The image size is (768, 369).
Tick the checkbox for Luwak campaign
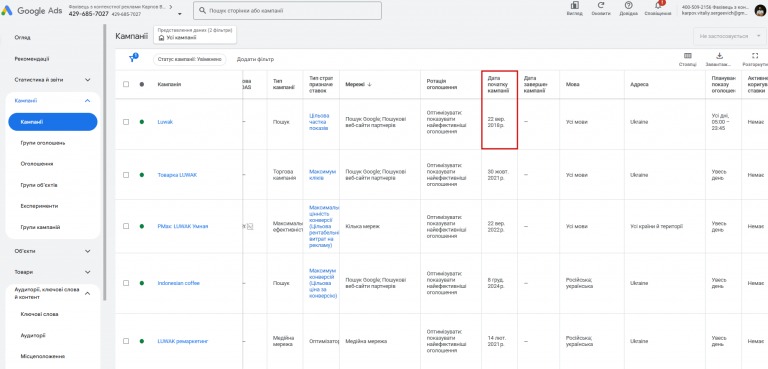point(126,122)
